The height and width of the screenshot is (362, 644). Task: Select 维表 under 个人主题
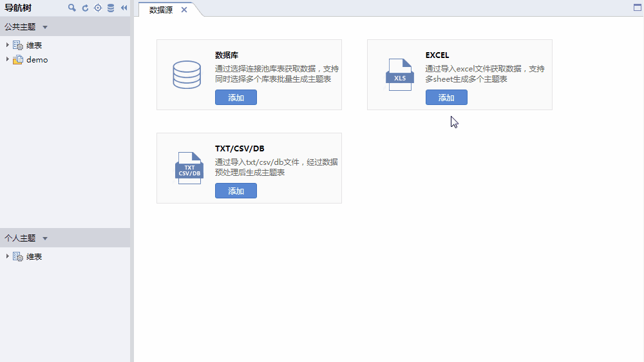pyautogui.click(x=34, y=256)
